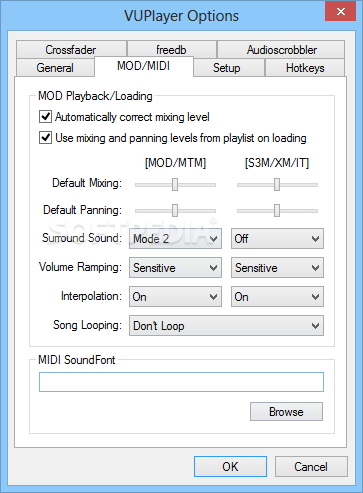Click the [MOD/MTM] column header text
This screenshot has width=363, height=493.
pos(175,163)
